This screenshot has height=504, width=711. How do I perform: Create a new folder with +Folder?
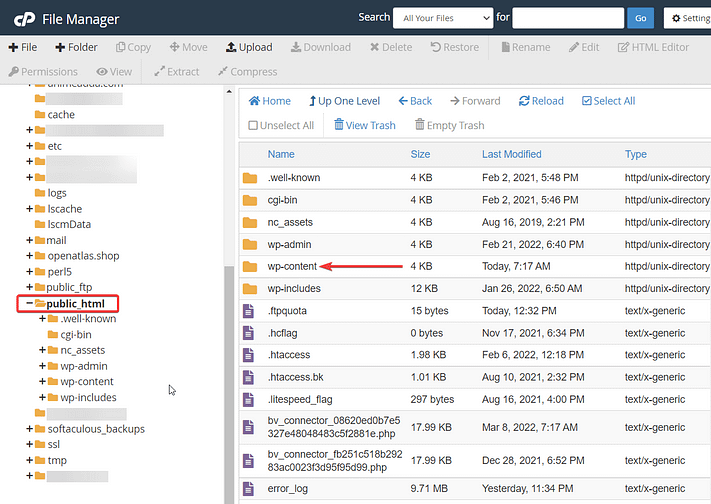[x=76, y=47]
